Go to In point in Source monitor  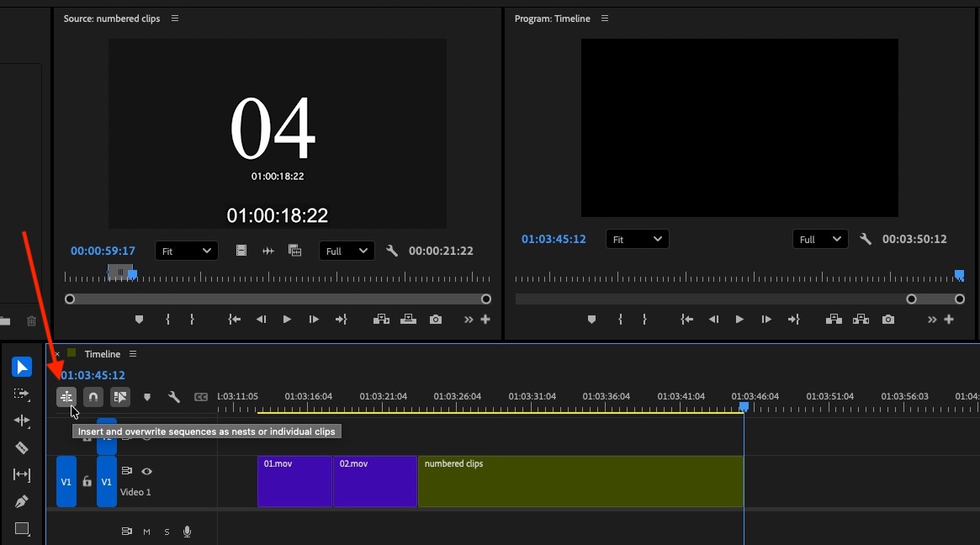[235, 320]
